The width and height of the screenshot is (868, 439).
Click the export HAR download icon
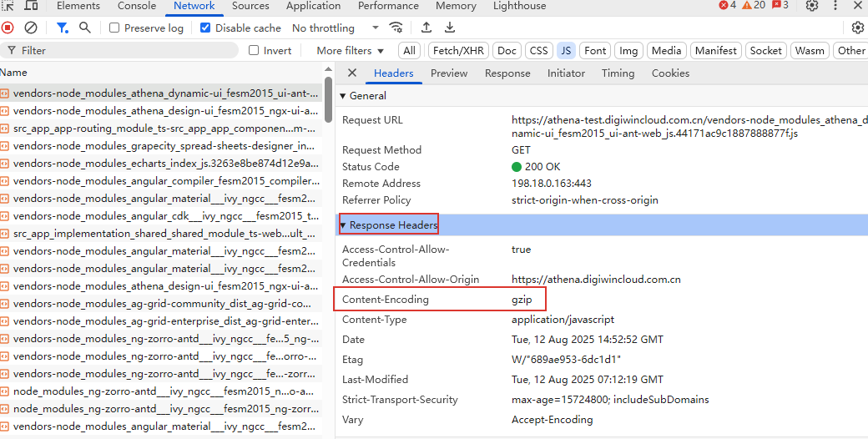(x=449, y=28)
